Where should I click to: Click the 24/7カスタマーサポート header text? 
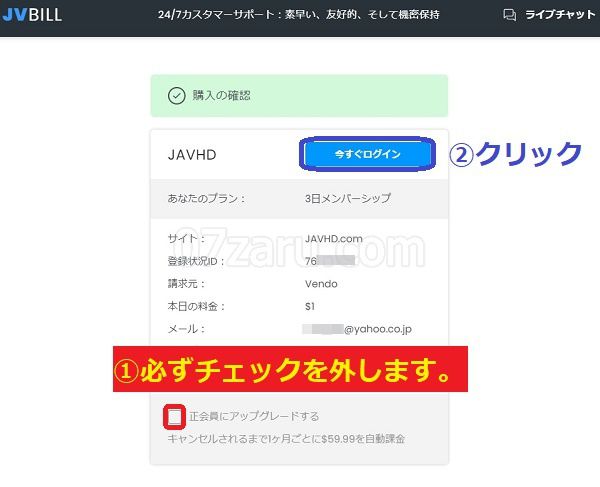pyautogui.click(x=298, y=15)
